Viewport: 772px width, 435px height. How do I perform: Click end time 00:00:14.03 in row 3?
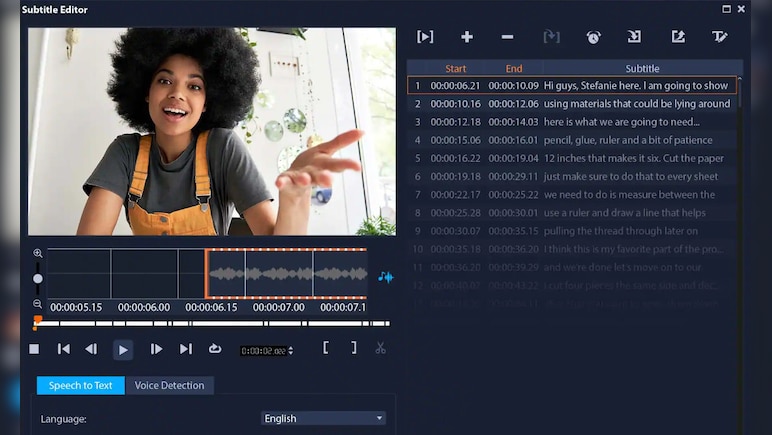point(514,122)
